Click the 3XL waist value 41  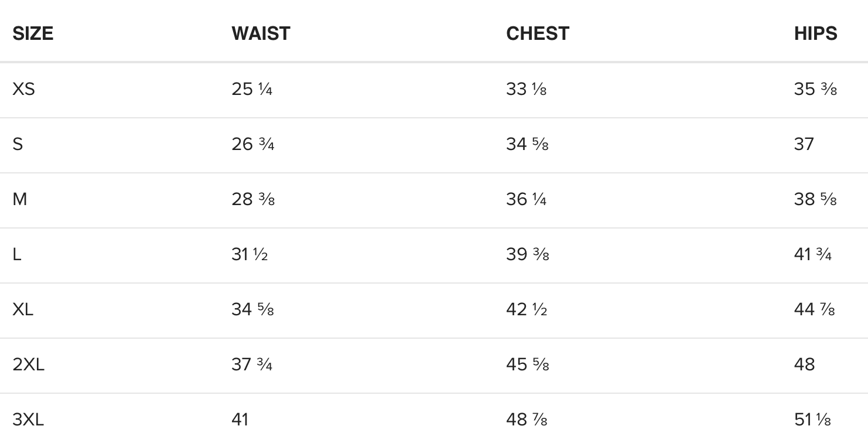[240, 420]
